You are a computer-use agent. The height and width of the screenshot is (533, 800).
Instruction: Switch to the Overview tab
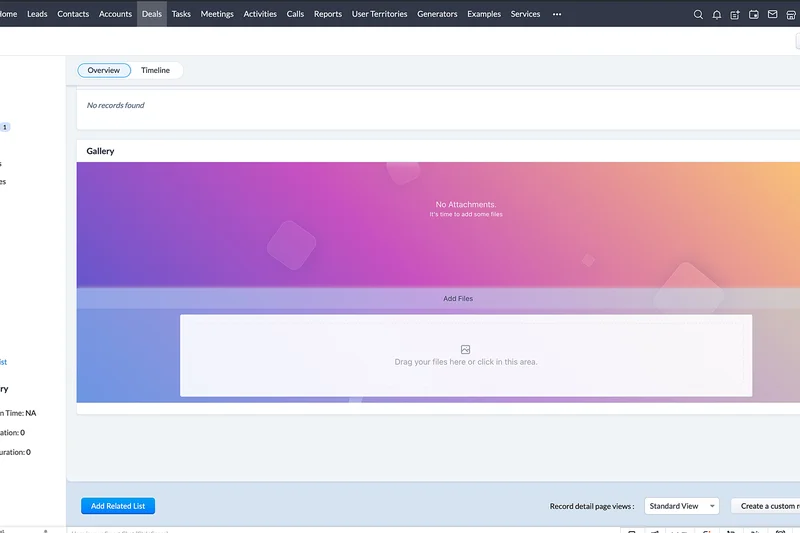pyautogui.click(x=104, y=70)
